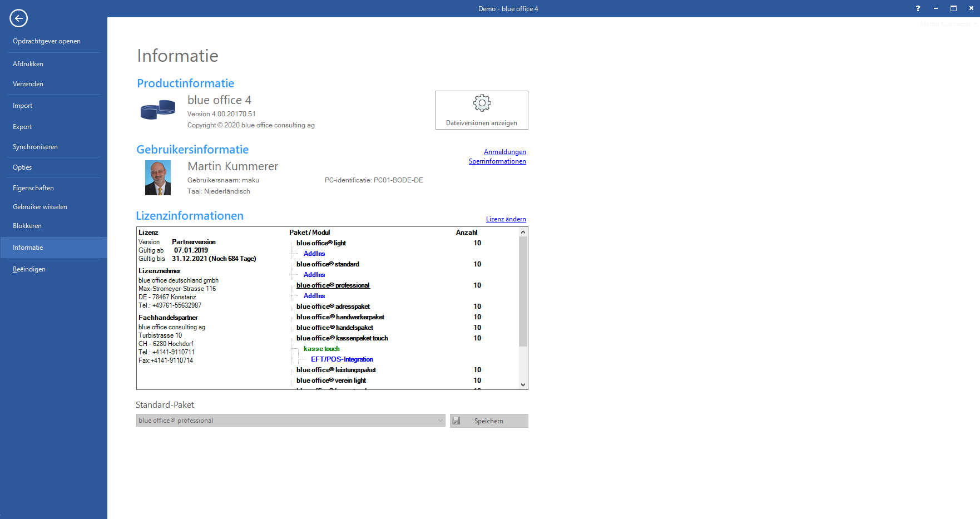Click the blue office 4 product logo
980x519 pixels.
(158, 110)
